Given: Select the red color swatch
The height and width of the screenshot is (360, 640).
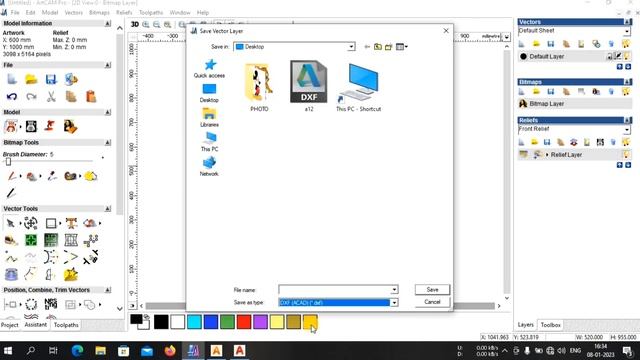Looking at the screenshot, I should click(x=244, y=322).
